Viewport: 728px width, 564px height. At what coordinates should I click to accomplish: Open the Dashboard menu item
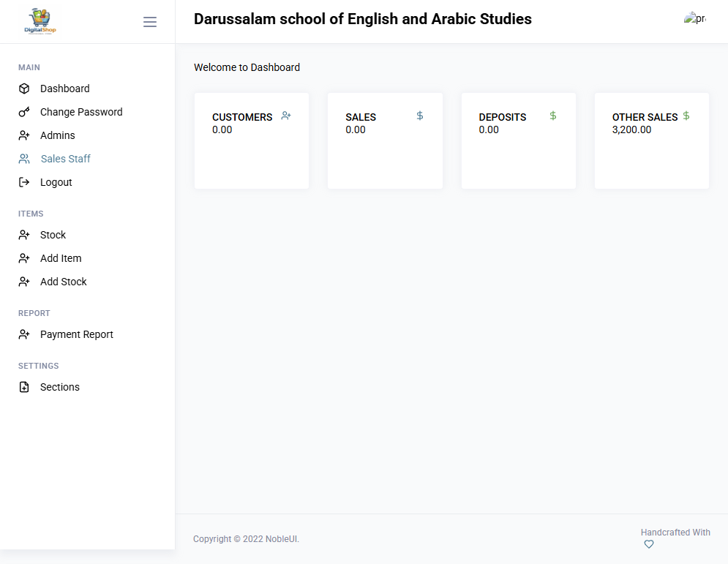[x=64, y=89]
